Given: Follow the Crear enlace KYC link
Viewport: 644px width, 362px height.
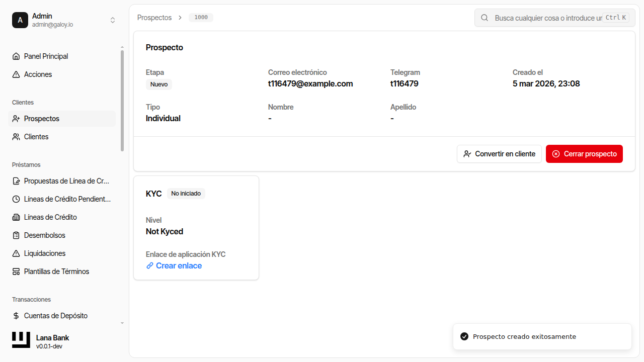Looking at the screenshot, I should coord(179,265).
